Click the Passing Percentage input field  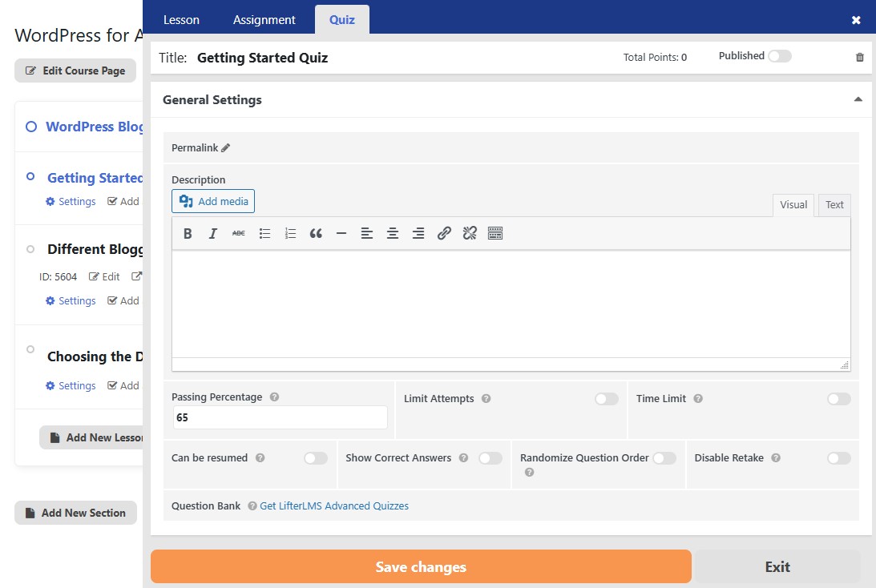(280, 417)
